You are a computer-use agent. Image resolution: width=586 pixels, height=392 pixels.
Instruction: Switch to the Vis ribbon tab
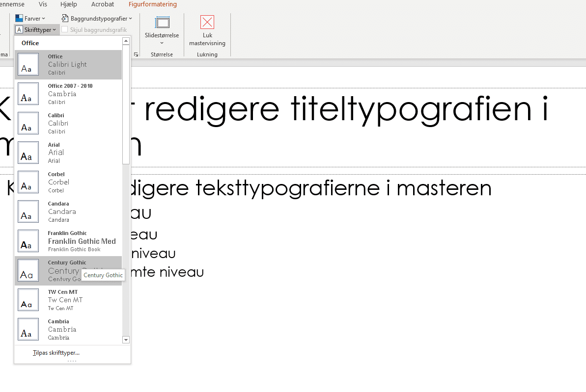click(x=42, y=4)
